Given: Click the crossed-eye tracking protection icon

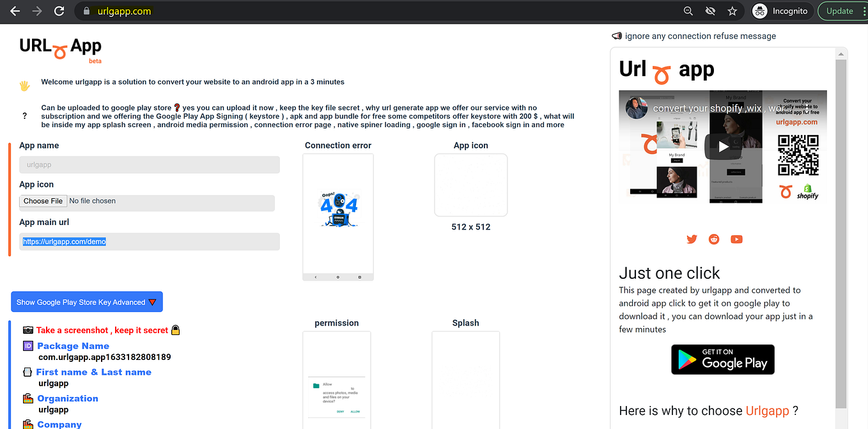Looking at the screenshot, I should tap(710, 11).
